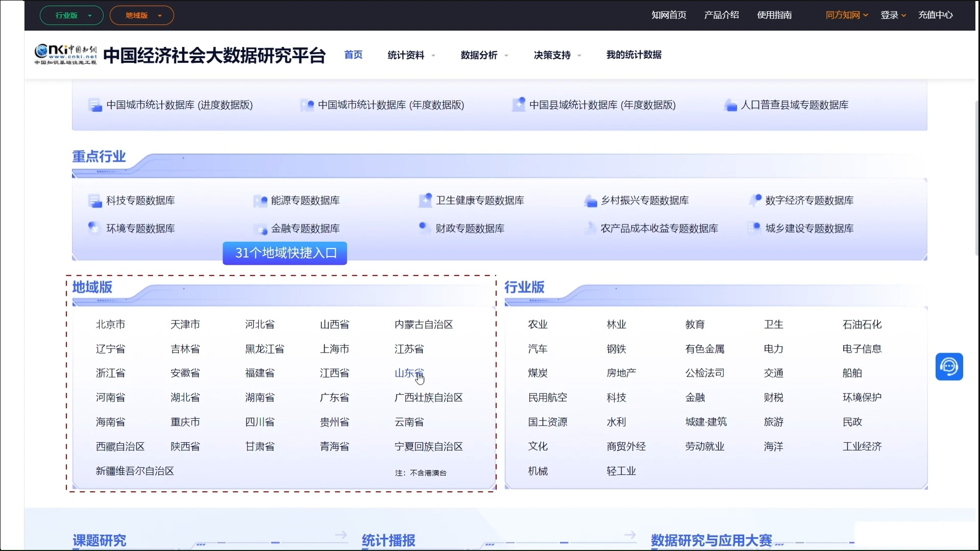Select 内蒙古自治区 region
The width and height of the screenshot is (980, 551).
click(424, 324)
